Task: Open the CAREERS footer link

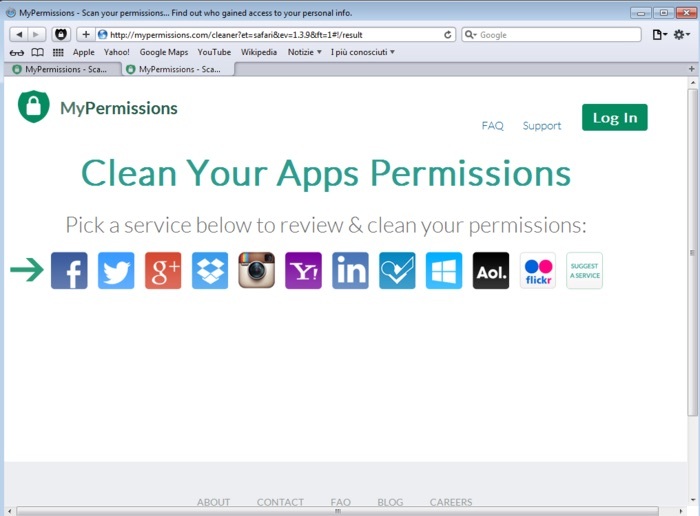Action: (451, 502)
